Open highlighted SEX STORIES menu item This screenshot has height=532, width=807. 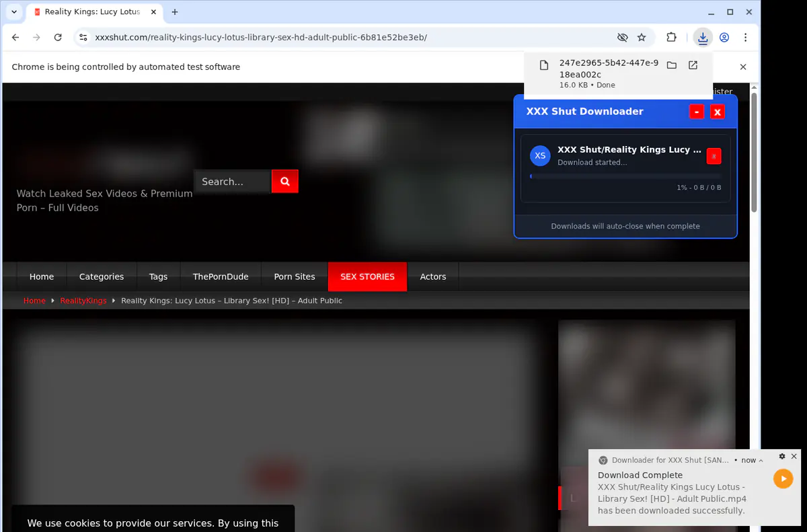pyautogui.click(x=368, y=276)
